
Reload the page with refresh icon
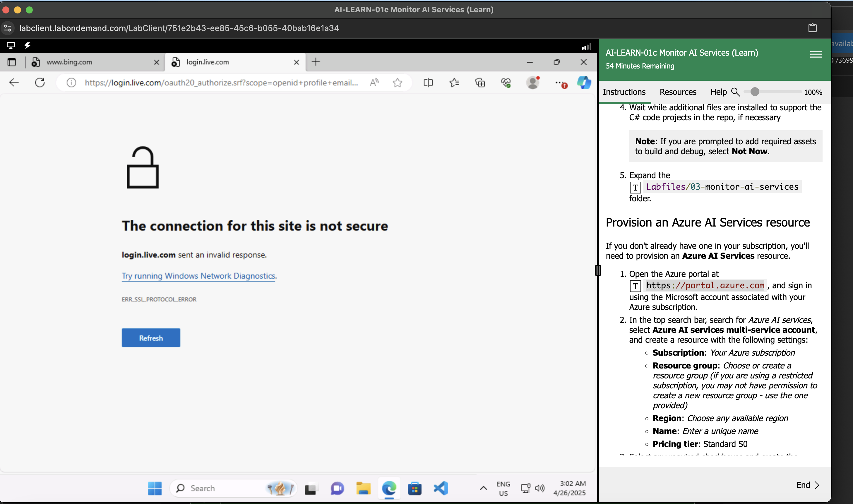pyautogui.click(x=40, y=83)
